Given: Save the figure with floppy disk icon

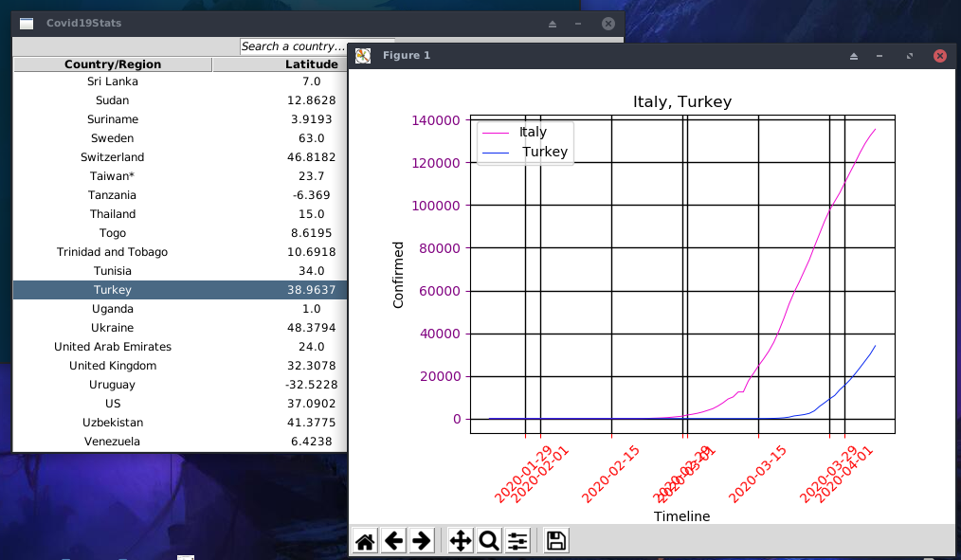Looking at the screenshot, I should [557, 541].
